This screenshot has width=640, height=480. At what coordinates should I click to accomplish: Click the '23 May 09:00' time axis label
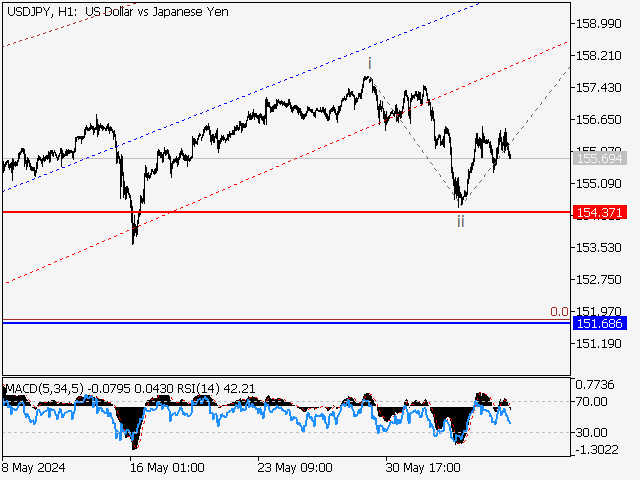[x=295, y=467]
